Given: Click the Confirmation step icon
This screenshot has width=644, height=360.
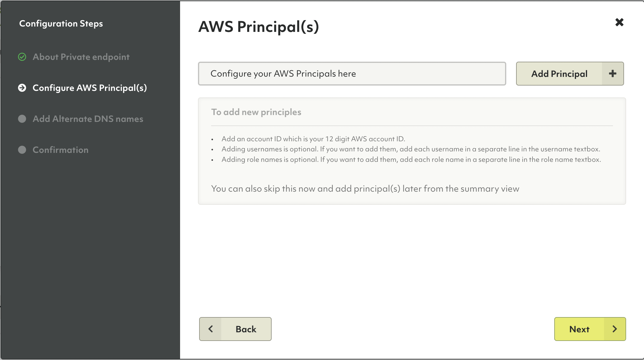Looking at the screenshot, I should pos(22,149).
